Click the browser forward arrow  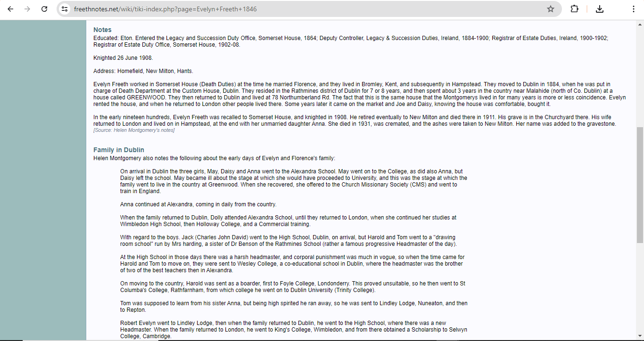coord(27,9)
